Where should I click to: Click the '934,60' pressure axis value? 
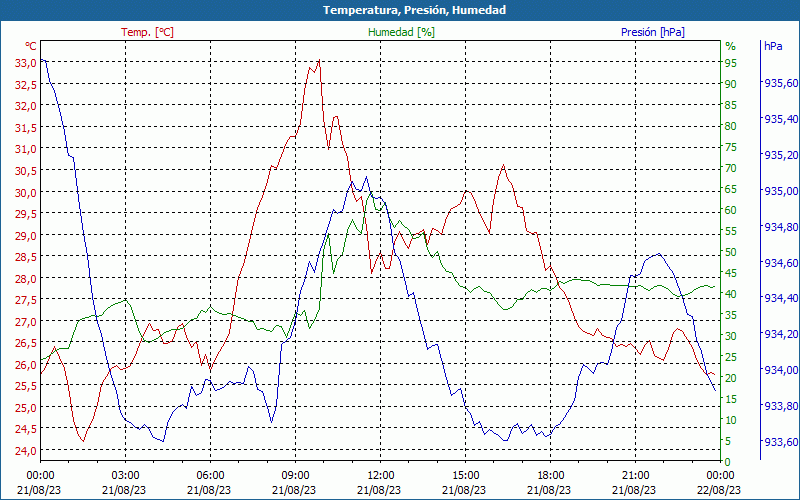point(781,263)
